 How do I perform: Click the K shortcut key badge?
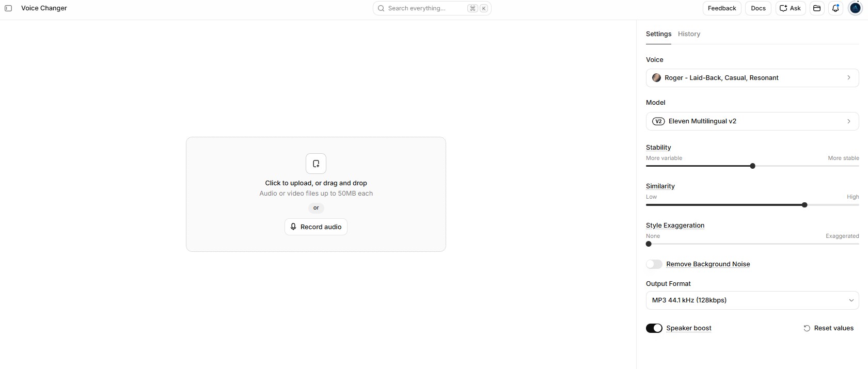[x=484, y=8]
